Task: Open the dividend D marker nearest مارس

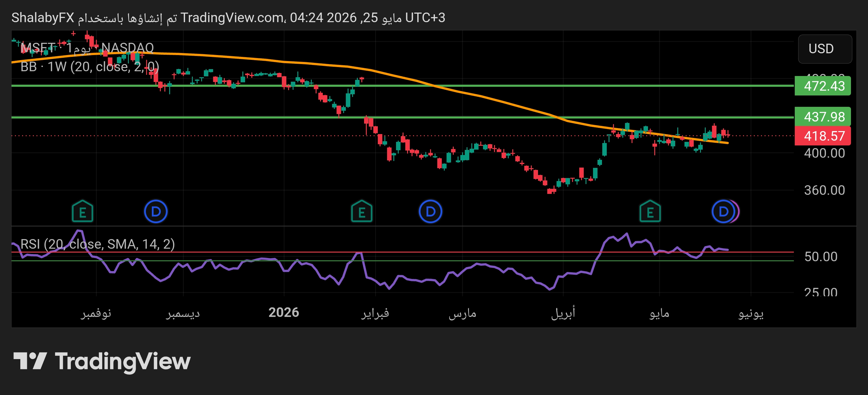Action: (x=431, y=212)
